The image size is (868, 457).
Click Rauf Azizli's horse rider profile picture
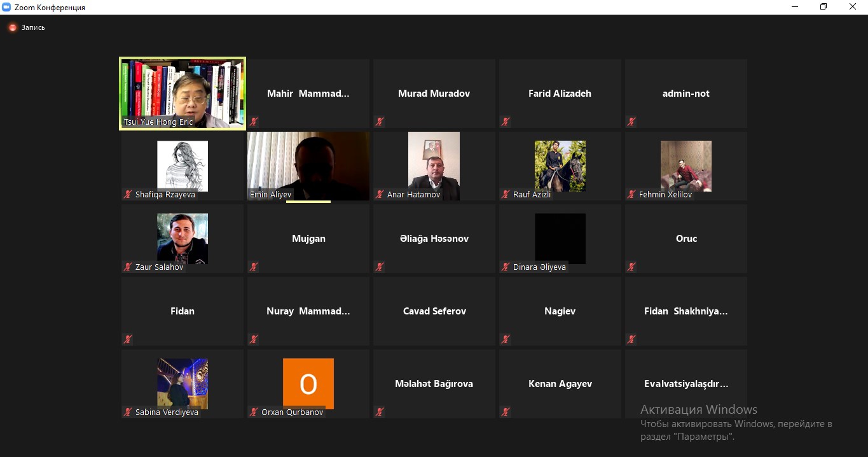[560, 166]
